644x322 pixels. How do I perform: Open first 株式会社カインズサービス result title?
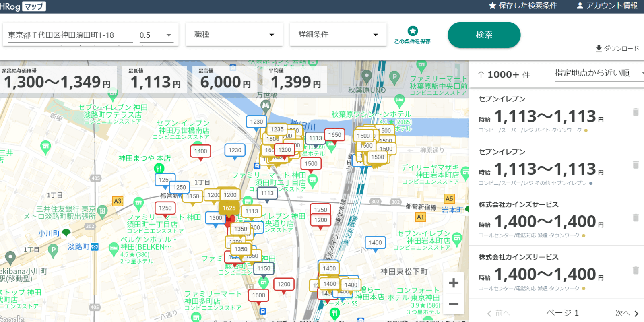[518, 204]
